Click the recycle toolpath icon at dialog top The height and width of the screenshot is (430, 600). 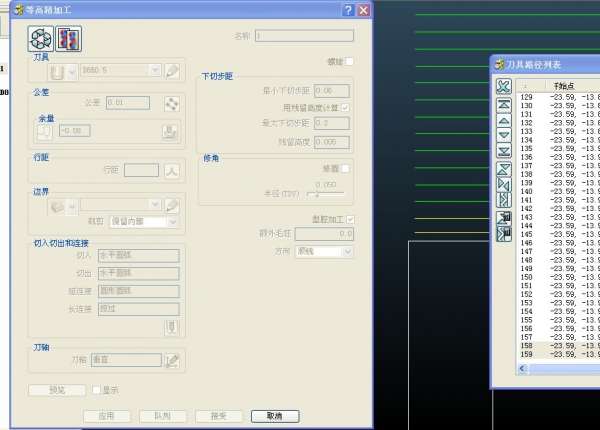click(x=41, y=38)
